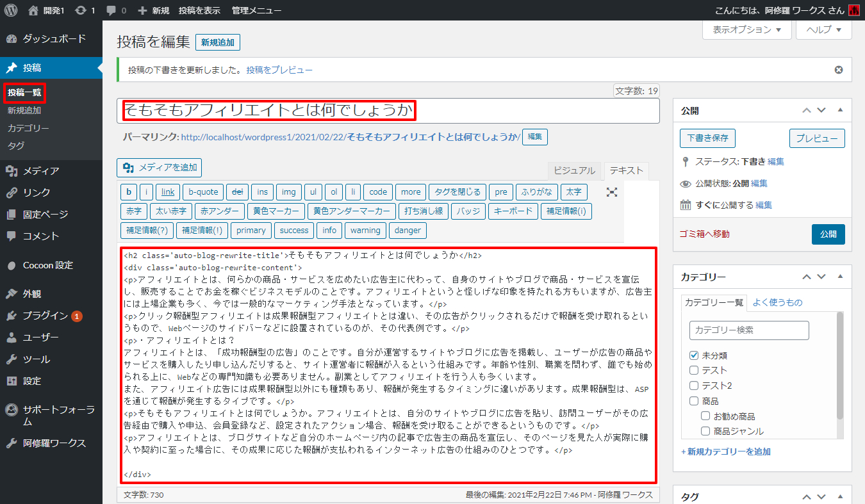Image resolution: width=865 pixels, height=504 pixels.
Task: Move 公開 panel up arrow
Action: click(x=807, y=110)
